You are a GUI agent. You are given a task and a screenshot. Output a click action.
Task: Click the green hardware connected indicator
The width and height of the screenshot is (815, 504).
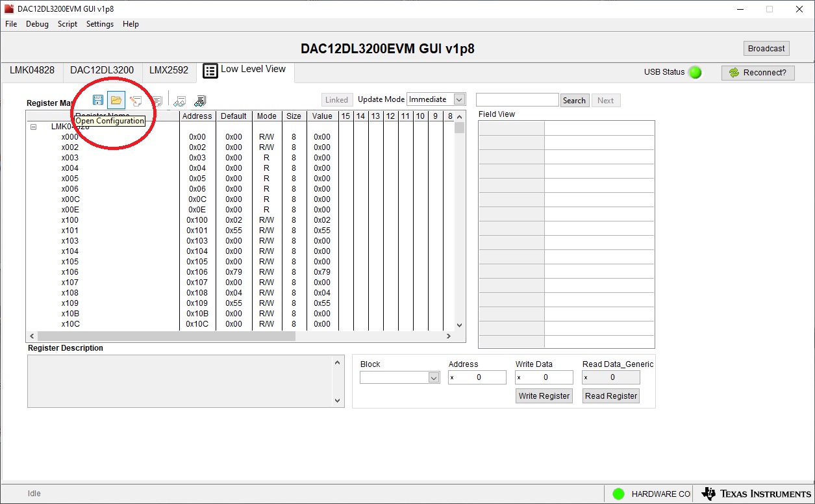(x=618, y=494)
